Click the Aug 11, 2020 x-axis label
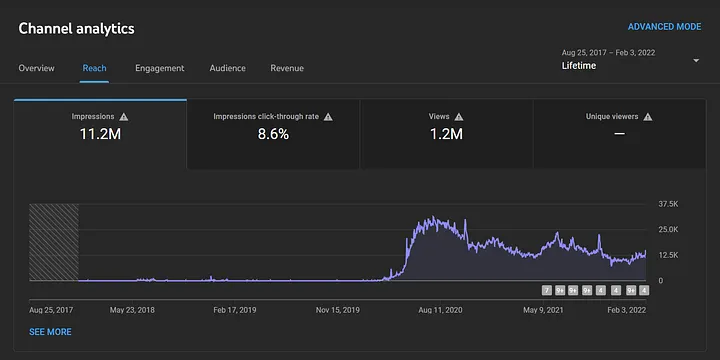The width and height of the screenshot is (720, 360). pyautogui.click(x=440, y=310)
